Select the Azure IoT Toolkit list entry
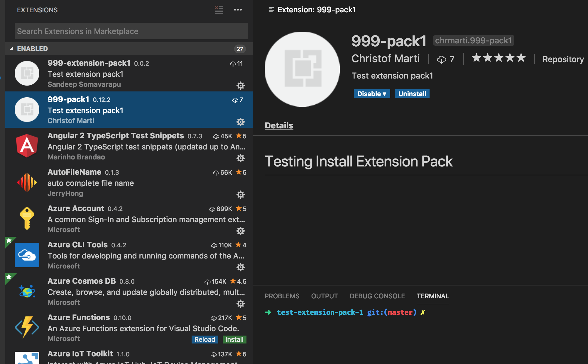 pos(129,355)
